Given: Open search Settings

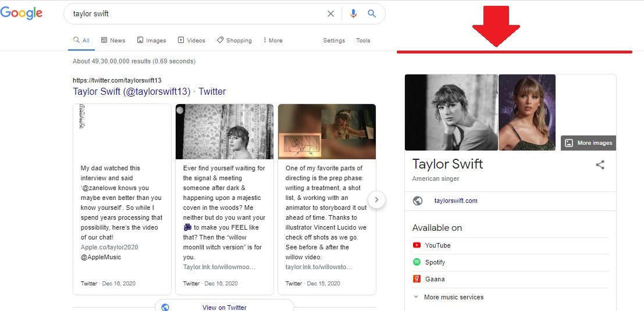Looking at the screenshot, I should click(x=334, y=40).
